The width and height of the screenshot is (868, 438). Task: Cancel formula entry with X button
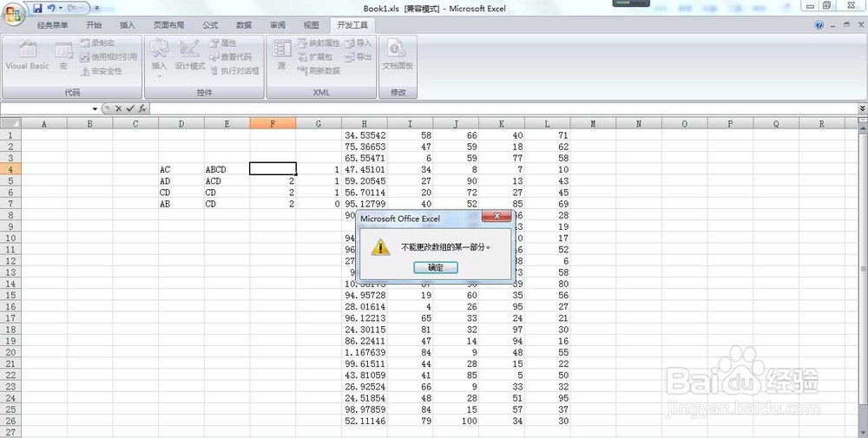[x=118, y=109]
